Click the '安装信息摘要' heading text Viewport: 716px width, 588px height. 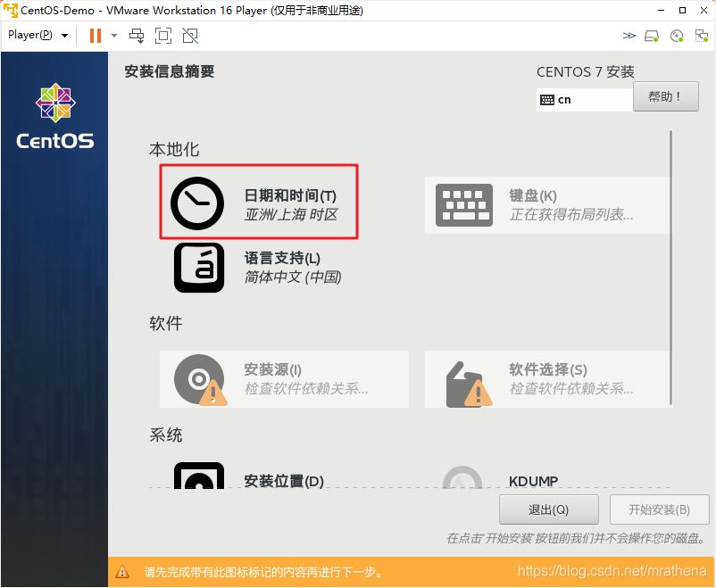click(x=170, y=71)
